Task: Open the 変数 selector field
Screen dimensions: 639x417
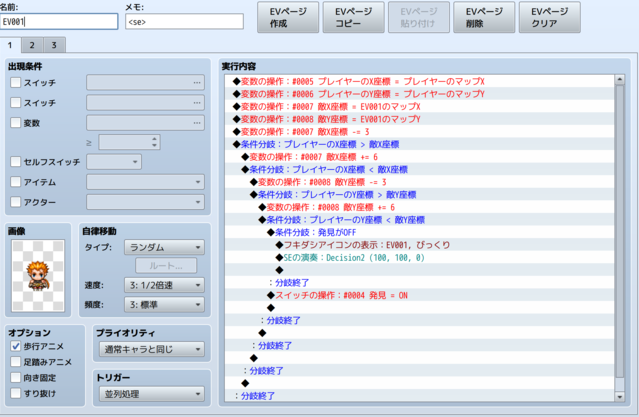Action: click(x=145, y=123)
